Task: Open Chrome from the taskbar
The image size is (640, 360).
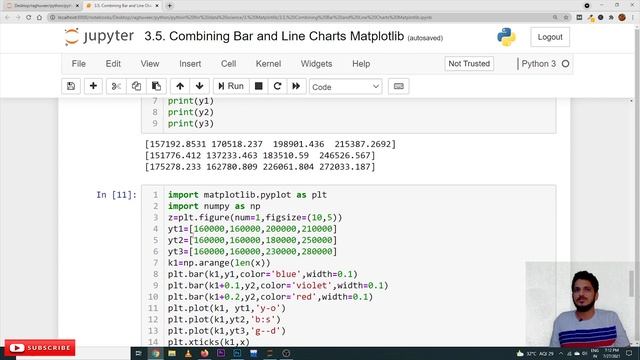Action: coord(155,353)
